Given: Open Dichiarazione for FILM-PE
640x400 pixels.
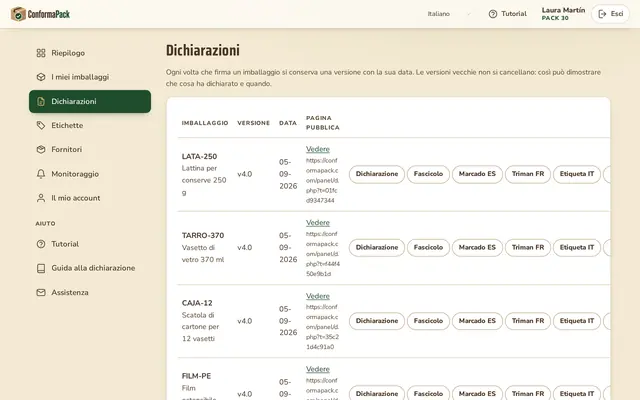Looking at the screenshot, I should point(376,393).
